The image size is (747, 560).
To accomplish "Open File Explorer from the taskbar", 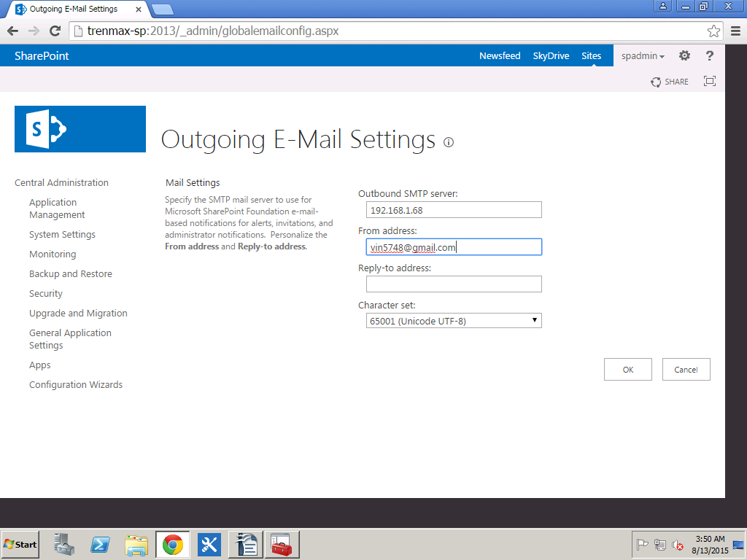I will coord(136,544).
